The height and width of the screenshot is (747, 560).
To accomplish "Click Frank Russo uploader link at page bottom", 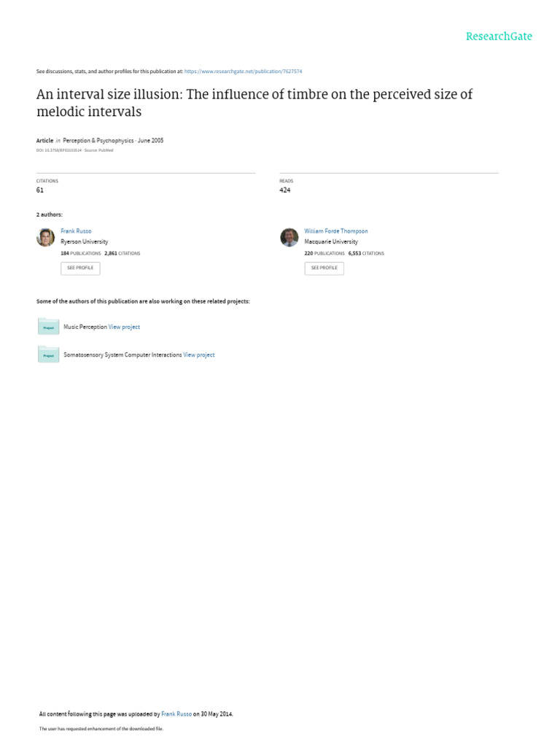I will click(x=176, y=713).
